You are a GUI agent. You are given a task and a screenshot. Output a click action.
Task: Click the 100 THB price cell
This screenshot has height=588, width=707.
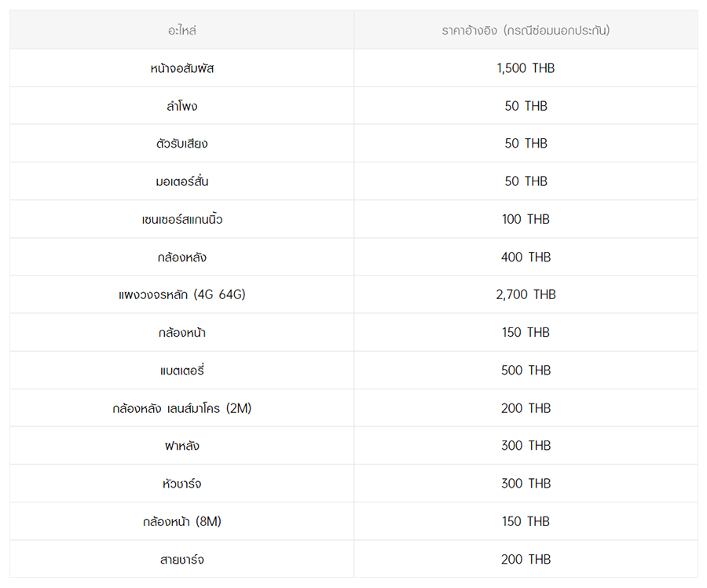[x=526, y=219]
